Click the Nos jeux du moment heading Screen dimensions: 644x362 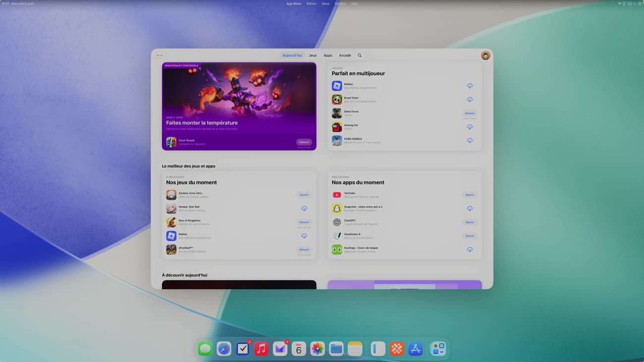192,182
